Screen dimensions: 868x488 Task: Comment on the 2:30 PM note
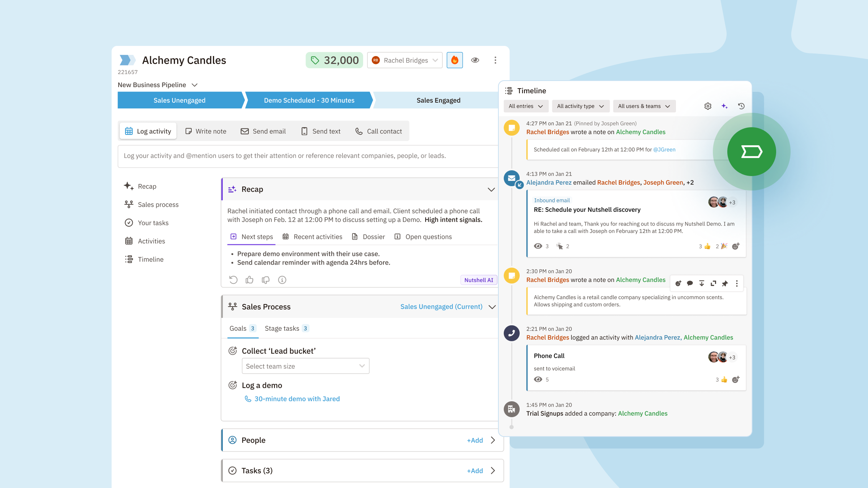tap(690, 283)
